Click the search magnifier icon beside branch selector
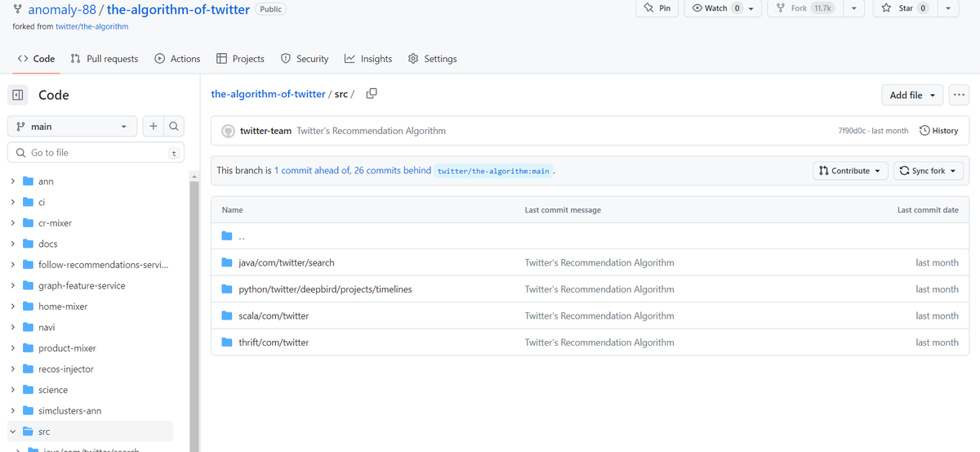980x452 pixels. point(173,126)
